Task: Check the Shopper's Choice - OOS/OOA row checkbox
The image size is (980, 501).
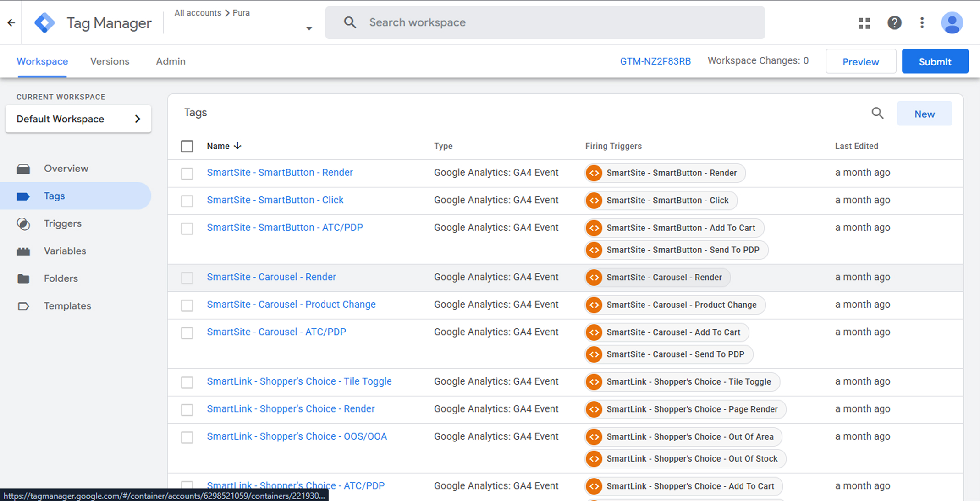Action: (x=187, y=437)
